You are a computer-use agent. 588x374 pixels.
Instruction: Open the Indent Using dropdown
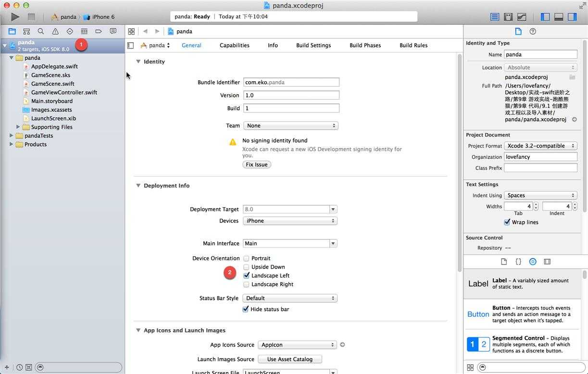(540, 195)
